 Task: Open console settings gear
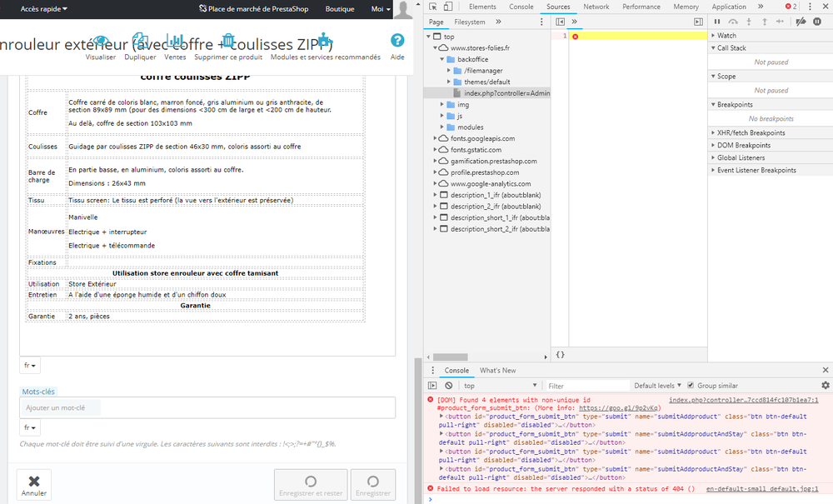[825, 385]
